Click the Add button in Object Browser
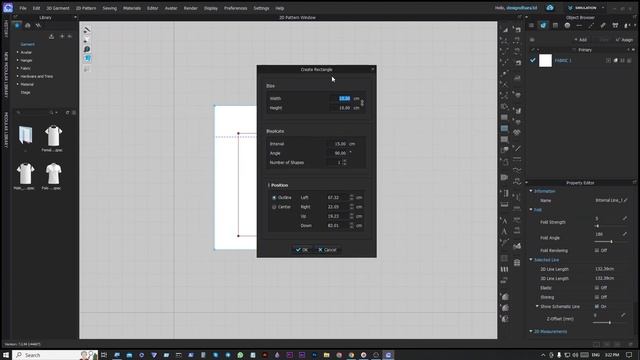 [580, 40]
